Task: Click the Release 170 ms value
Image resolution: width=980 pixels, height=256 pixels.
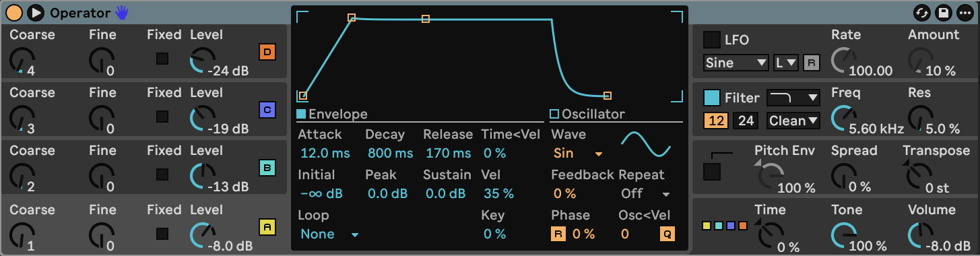Action: click(447, 153)
